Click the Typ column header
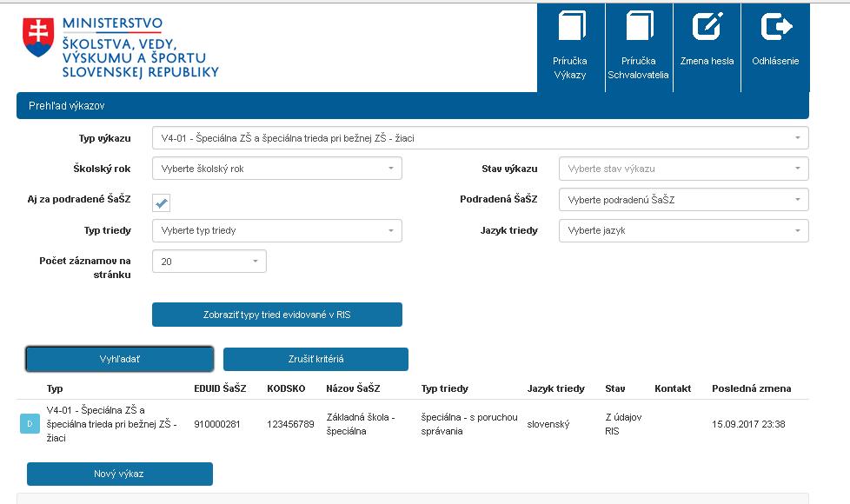The height and width of the screenshot is (504, 850). [55, 388]
